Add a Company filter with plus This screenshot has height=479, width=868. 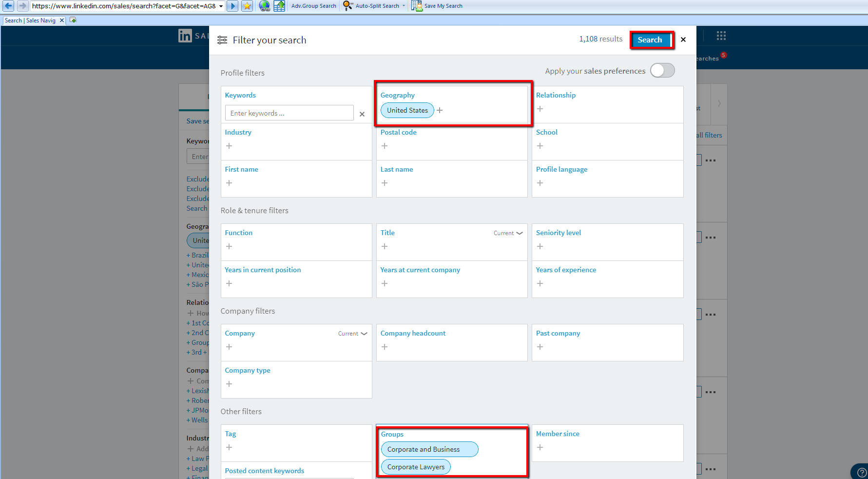point(229,347)
